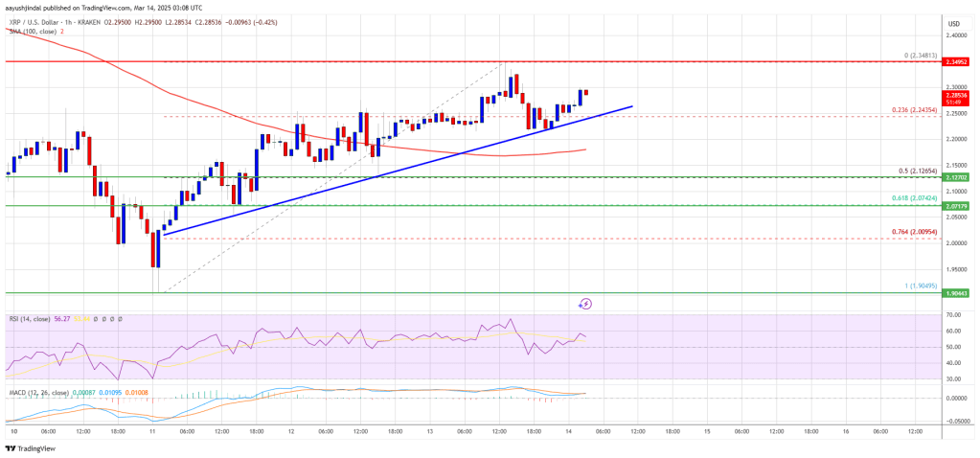The height and width of the screenshot is (458, 980).
Task: Click the 0.236 (2.24354) Fibonacci level label
Action: (x=913, y=110)
